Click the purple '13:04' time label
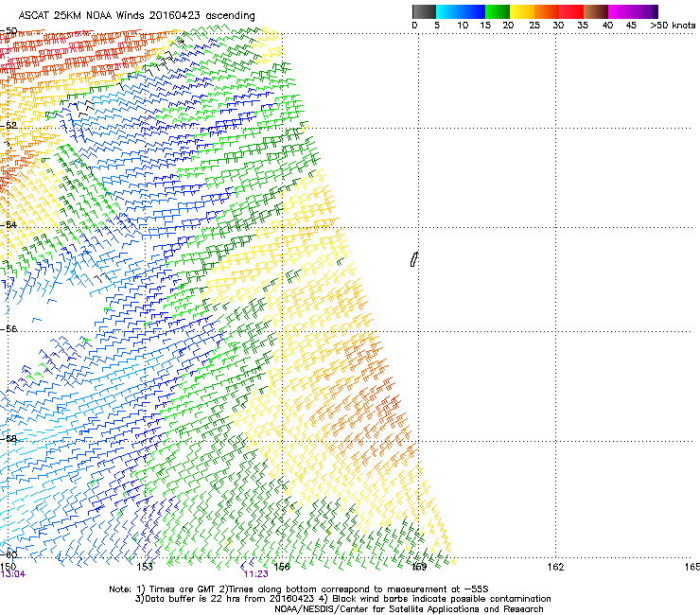700x615 pixels. coord(13,574)
